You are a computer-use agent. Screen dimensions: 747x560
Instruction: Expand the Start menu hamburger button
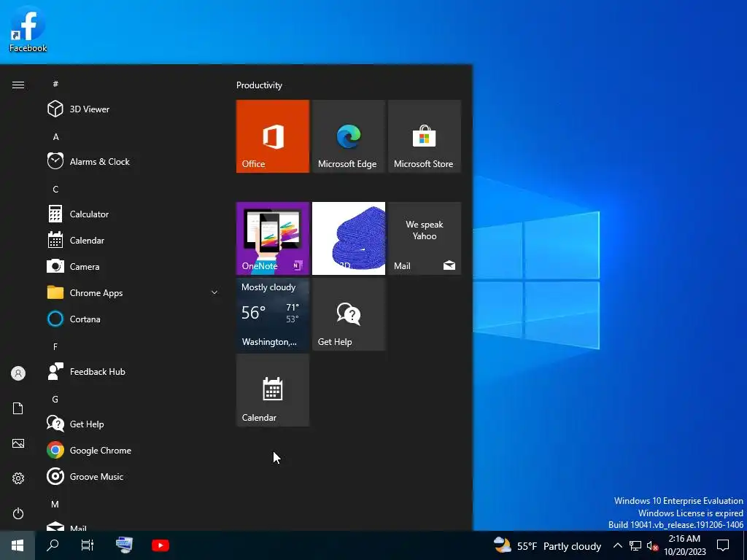click(x=18, y=85)
